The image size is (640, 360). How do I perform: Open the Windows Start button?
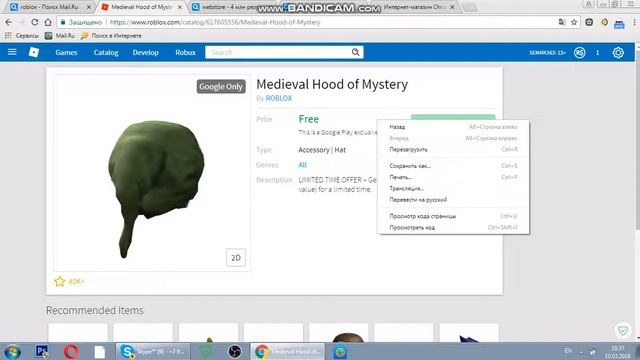[12, 351]
